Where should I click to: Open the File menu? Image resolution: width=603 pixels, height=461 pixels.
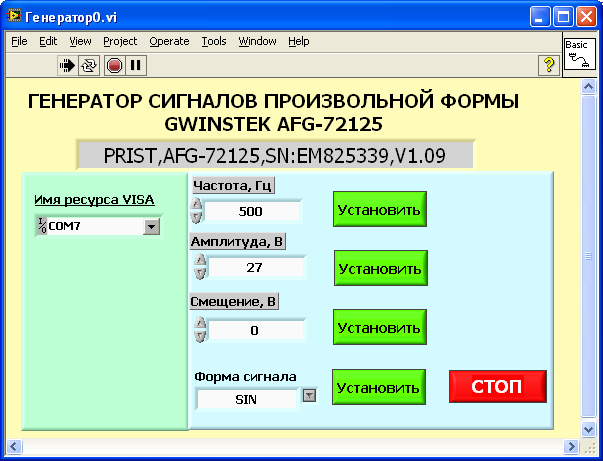(x=19, y=41)
